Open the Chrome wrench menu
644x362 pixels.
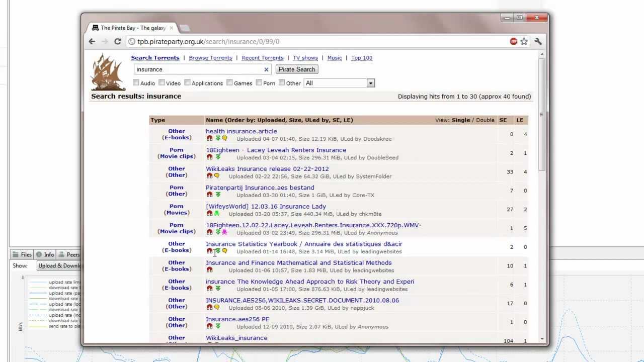(538, 42)
